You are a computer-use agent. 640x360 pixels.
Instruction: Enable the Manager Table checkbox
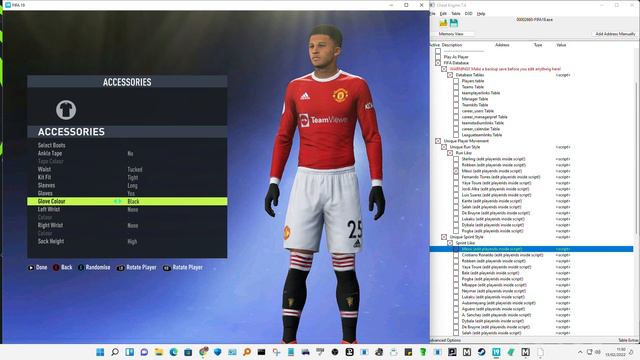pyautogui.click(x=456, y=99)
